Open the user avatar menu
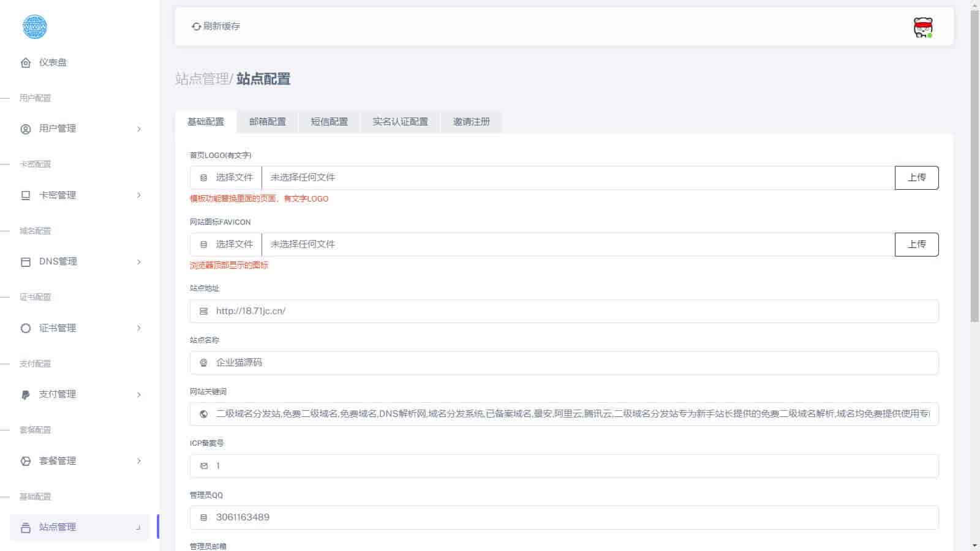980x551 pixels. tap(923, 28)
